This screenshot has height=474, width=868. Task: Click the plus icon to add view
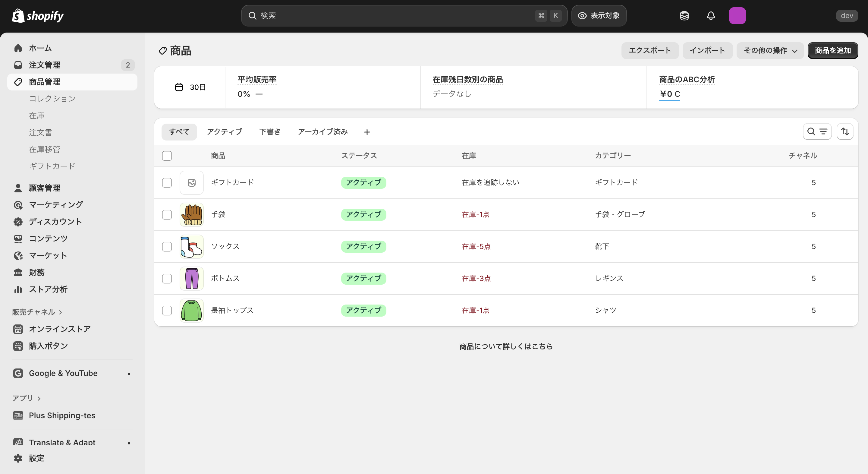[367, 132]
